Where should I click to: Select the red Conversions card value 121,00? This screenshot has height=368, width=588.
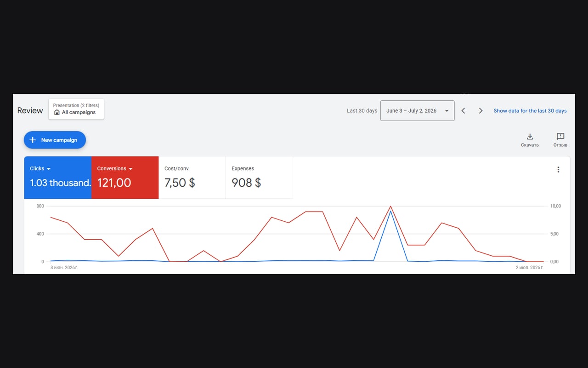(114, 183)
